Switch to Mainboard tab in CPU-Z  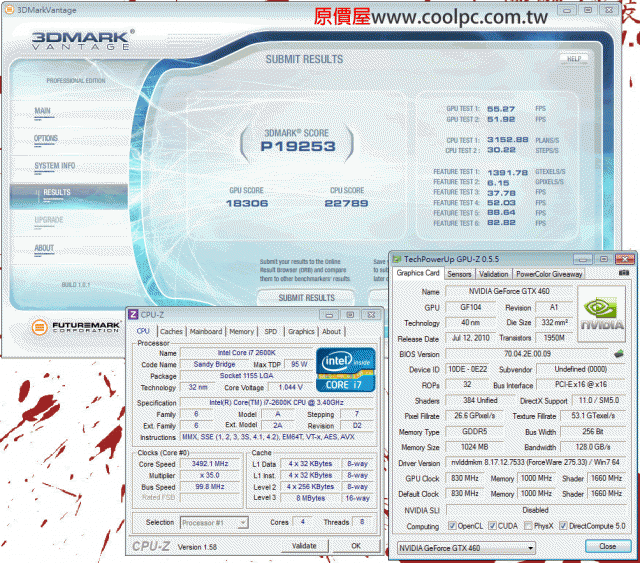click(x=206, y=332)
